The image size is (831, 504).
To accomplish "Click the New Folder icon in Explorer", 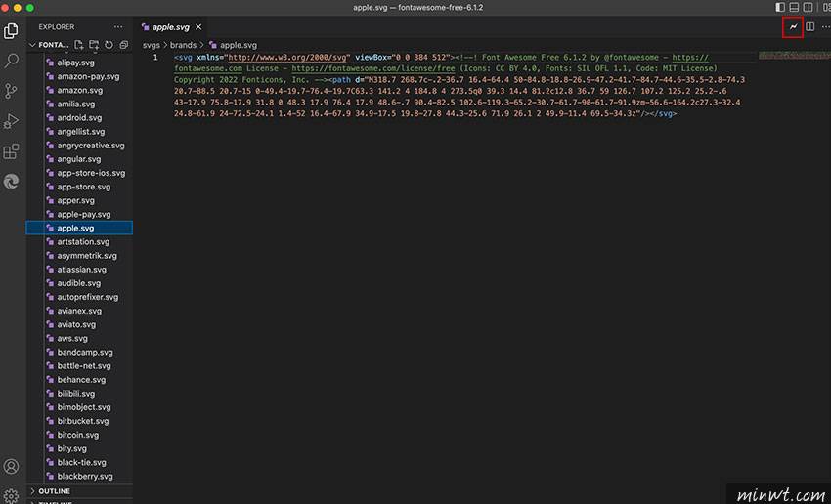I will (x=94, y=45).
